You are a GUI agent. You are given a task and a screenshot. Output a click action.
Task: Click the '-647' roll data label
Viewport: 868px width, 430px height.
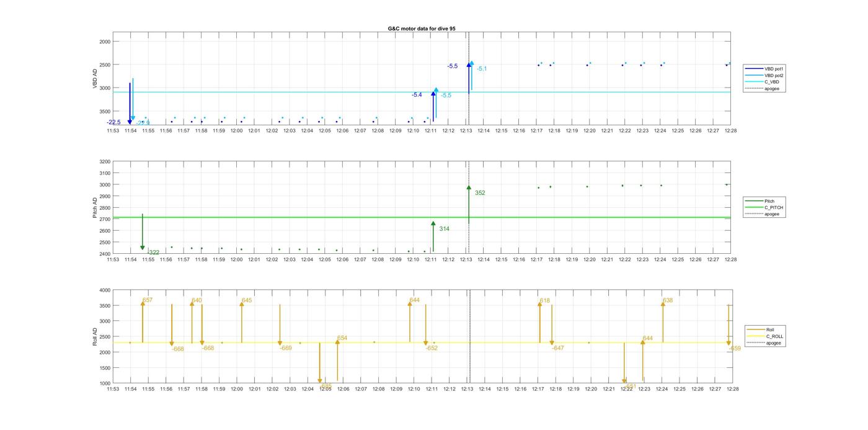(558, 348)
